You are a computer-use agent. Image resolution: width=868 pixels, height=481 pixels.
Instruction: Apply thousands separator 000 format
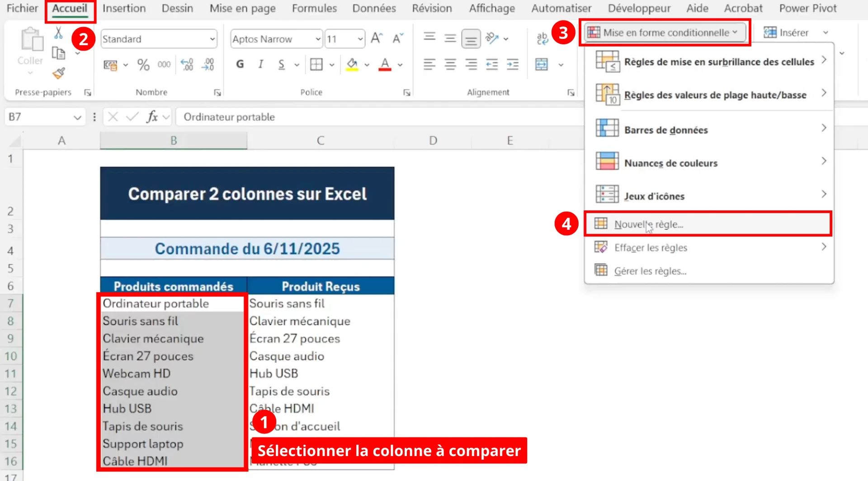click(164, 65)
